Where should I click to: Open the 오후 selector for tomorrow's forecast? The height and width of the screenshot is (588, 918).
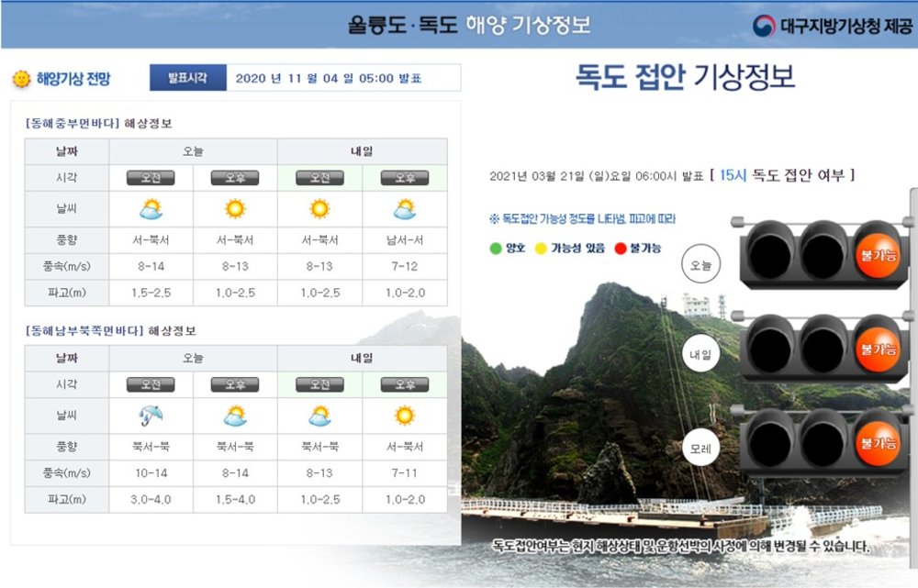(407, 178)
